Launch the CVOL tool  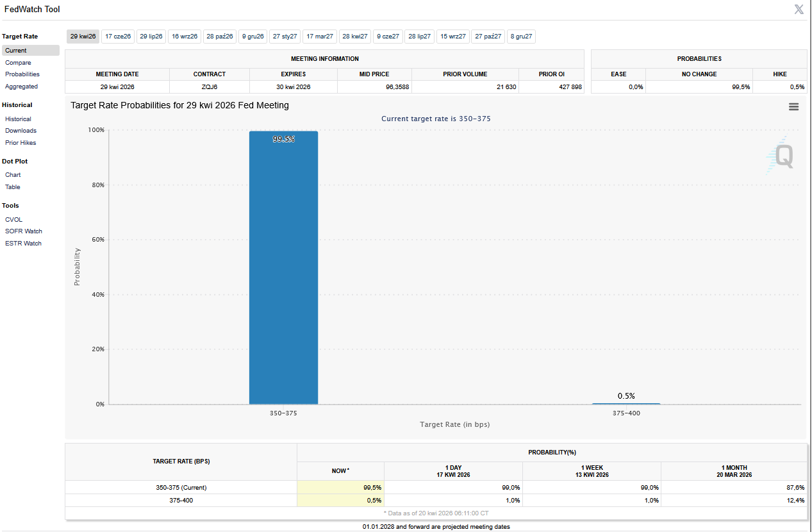click(13, 220)
